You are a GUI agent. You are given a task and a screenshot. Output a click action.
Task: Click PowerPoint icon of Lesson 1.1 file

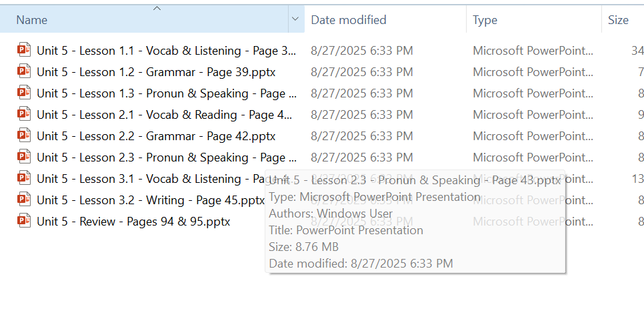click(24, 50)
